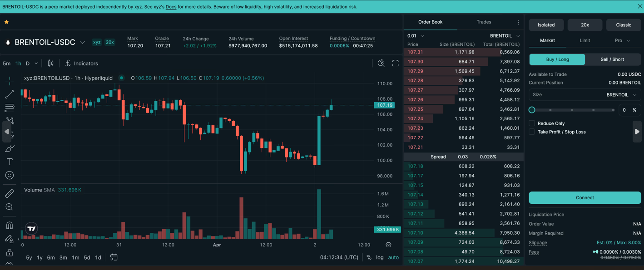
Task: Select the text annotation tool
Action: pos(10,162)
